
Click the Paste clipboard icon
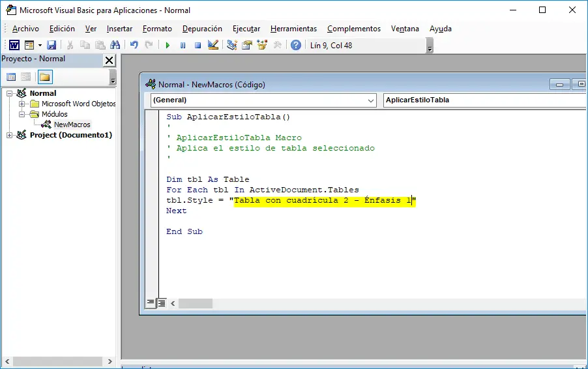click(100, 46)
